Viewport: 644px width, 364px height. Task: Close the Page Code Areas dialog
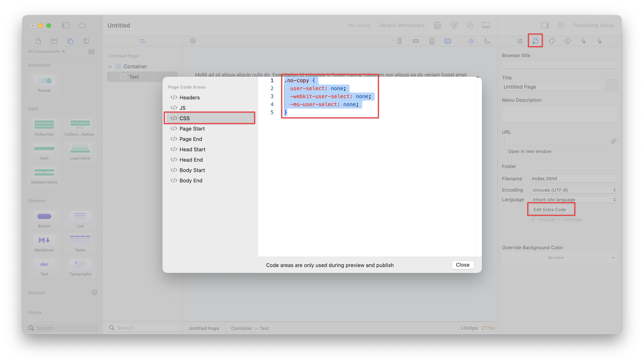463,265
